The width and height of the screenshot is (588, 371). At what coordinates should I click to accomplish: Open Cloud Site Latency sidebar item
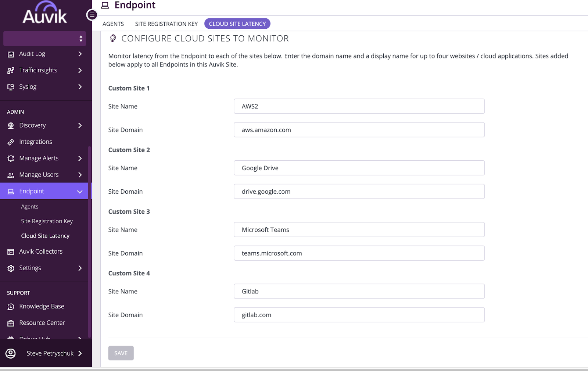[x=45, y=236]
